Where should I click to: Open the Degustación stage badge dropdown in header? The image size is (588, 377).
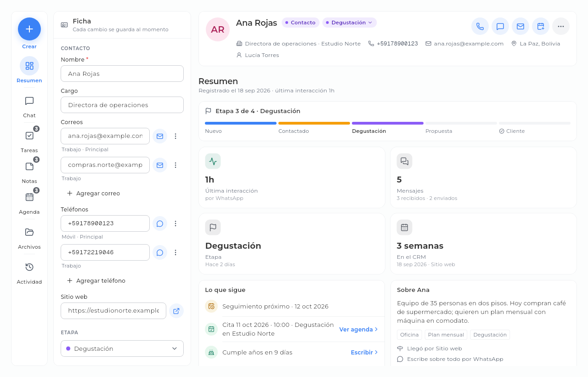(350, 23)
